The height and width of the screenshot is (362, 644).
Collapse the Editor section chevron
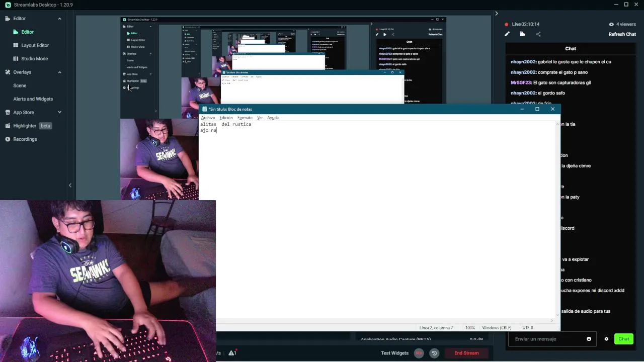pyautogui.click(x=59, y=19)
